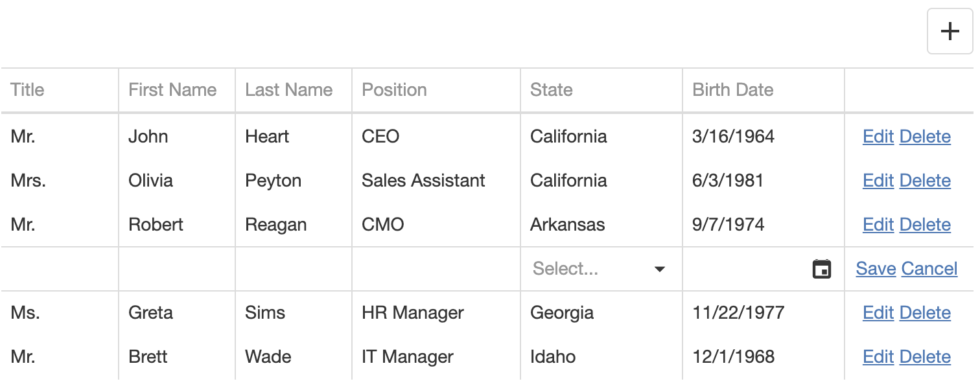Sort by Title column header
Screen dimensions: 980x390
coord(28,90)
